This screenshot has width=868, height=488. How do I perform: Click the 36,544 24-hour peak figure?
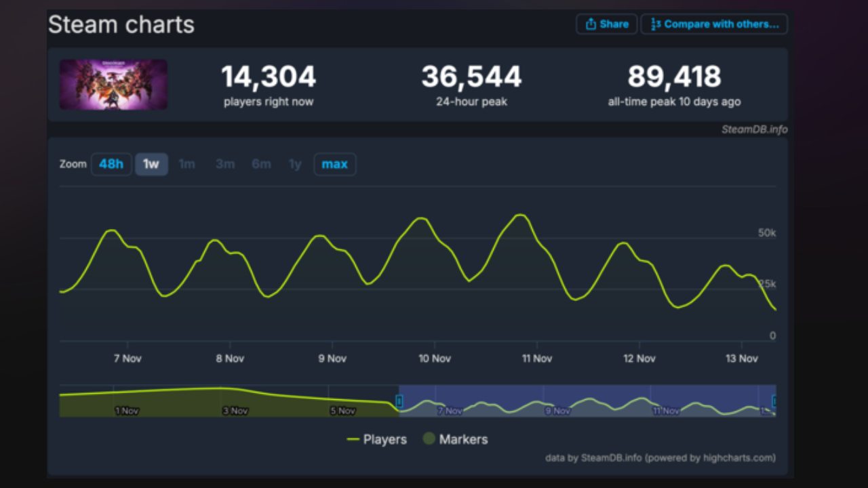[471, 77]
